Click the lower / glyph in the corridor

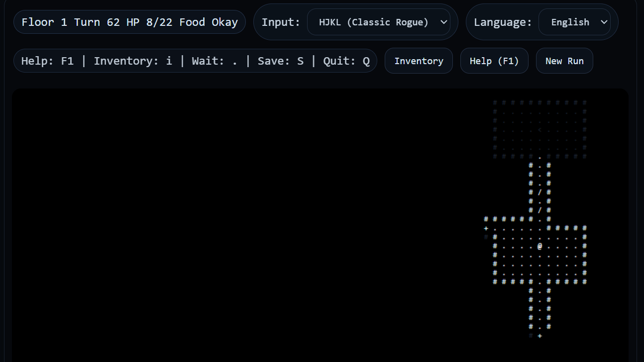point(539,210)
